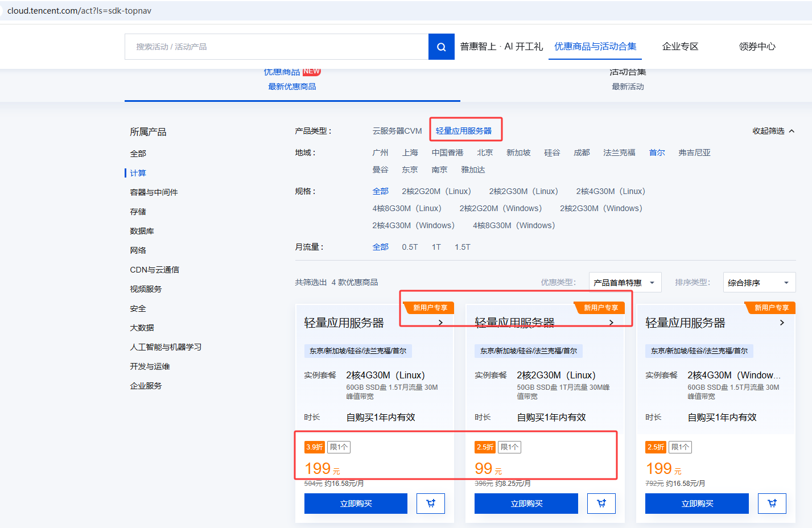Filter region by 成都
This screenshot has height=528, width=812.
pyautogui.click(x=582, y=152)
